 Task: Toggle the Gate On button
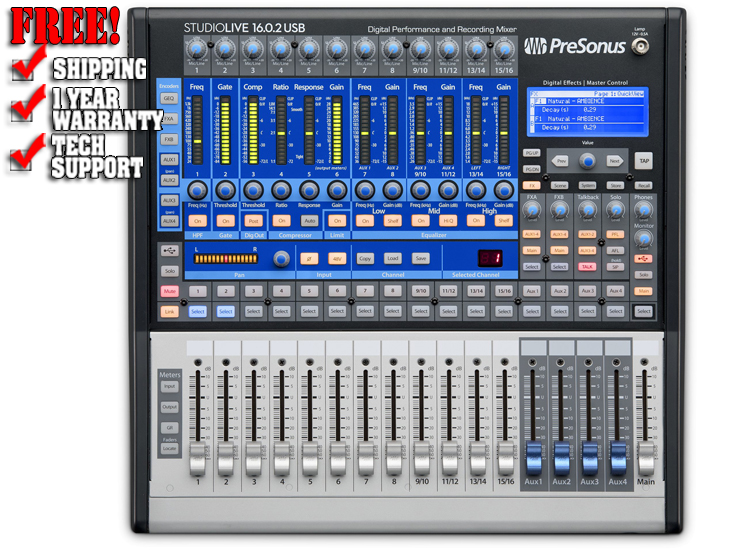[x=225, y=220]
